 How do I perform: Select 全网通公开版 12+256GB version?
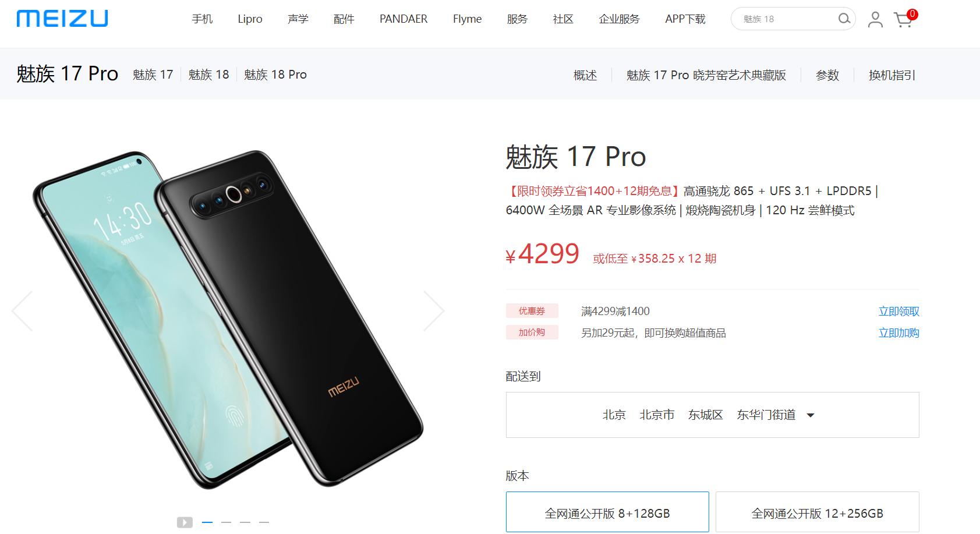pyautogui.click(x=817, y=512)
